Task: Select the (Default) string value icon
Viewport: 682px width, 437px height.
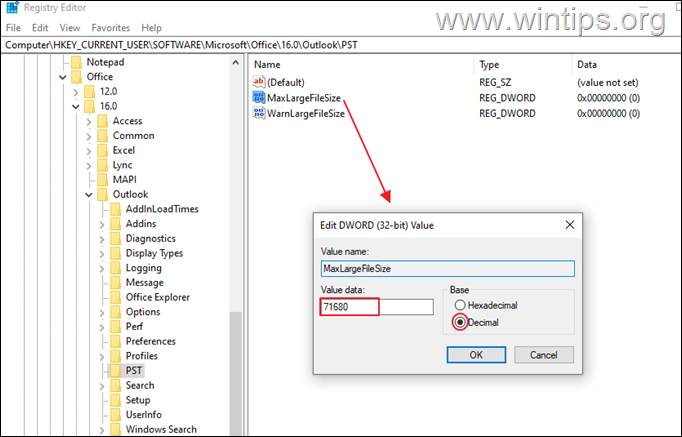Action: (259, 82)
